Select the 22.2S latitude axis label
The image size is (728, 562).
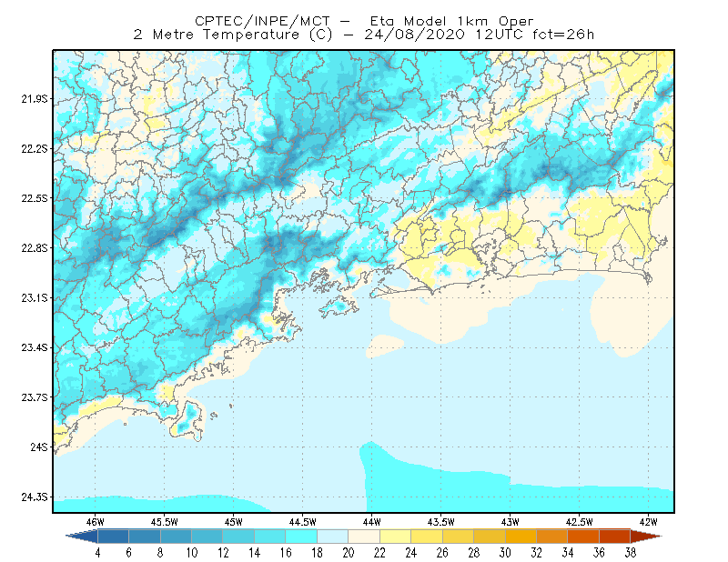tap(34, 148)
